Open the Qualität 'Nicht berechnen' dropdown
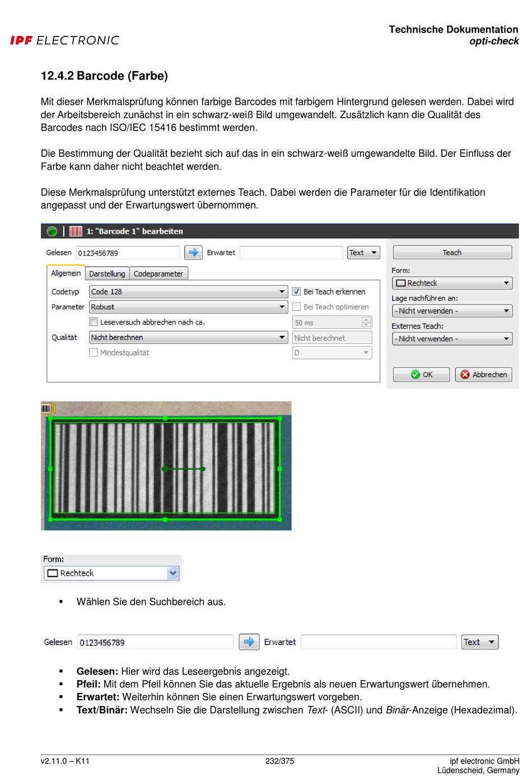The image size is (532, 777). coord(189,337)
